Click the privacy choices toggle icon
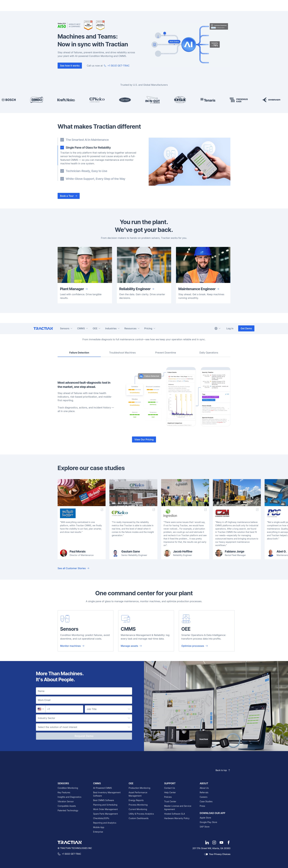Image resolution: width=288 pixels, height=868 pixels. click(x=206, y=854)
